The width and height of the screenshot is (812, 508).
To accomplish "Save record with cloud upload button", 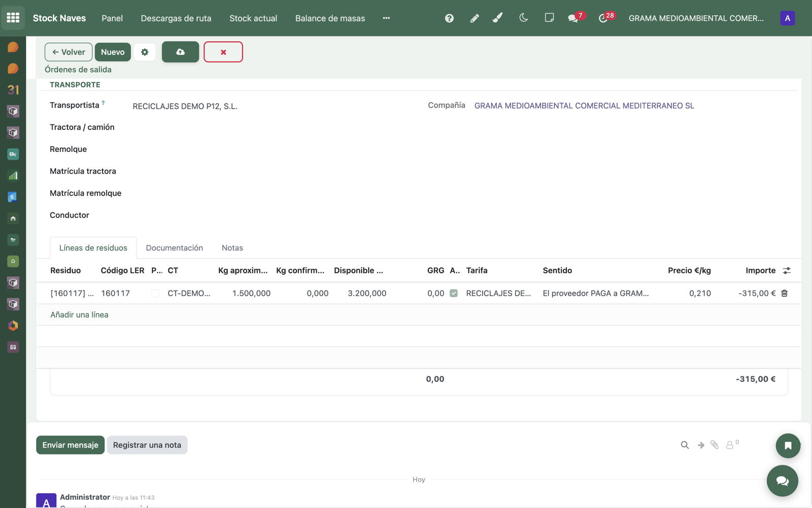I will coord(180,52).
